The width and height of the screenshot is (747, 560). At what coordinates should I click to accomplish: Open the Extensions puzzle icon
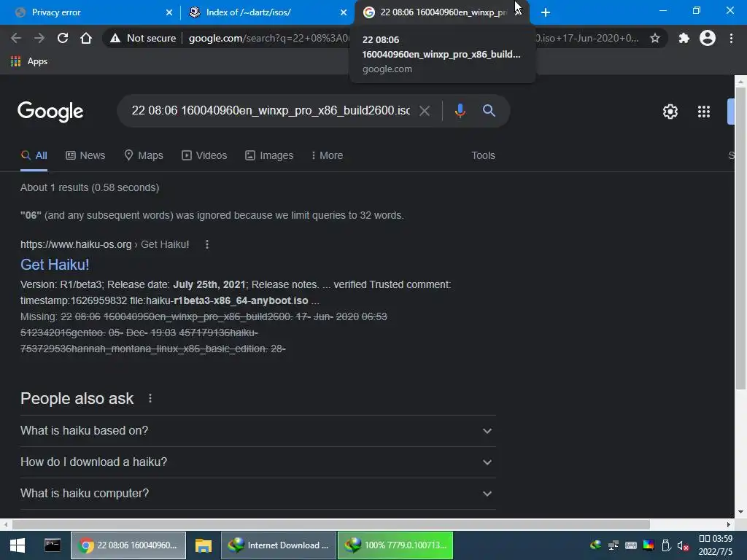pos(684,38)
